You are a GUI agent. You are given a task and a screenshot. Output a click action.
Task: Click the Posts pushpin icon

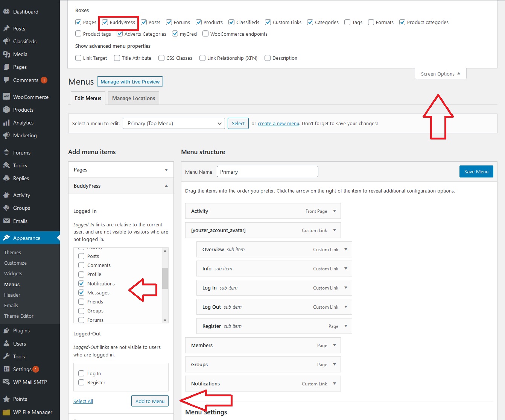point(6,29)
